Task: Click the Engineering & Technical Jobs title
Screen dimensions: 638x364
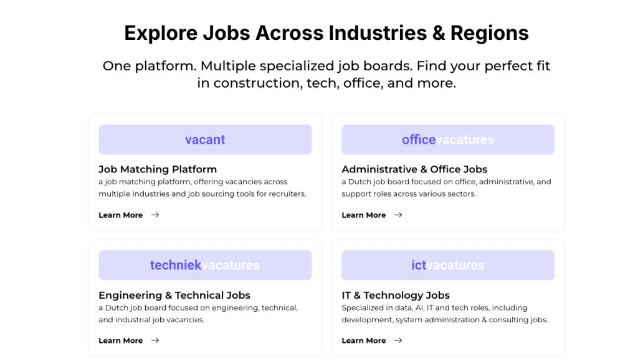Action: coord(174,296)
